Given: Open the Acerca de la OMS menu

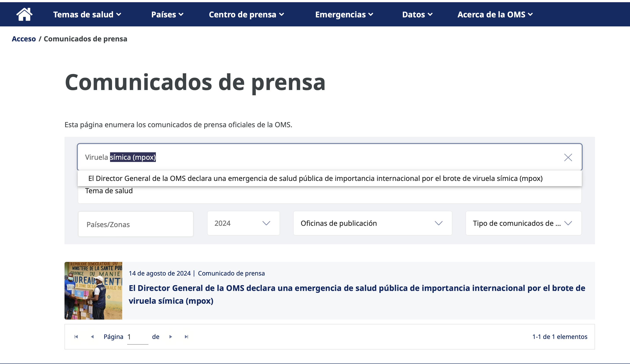Looking at the screenshot, I should [x=495, y=15].
